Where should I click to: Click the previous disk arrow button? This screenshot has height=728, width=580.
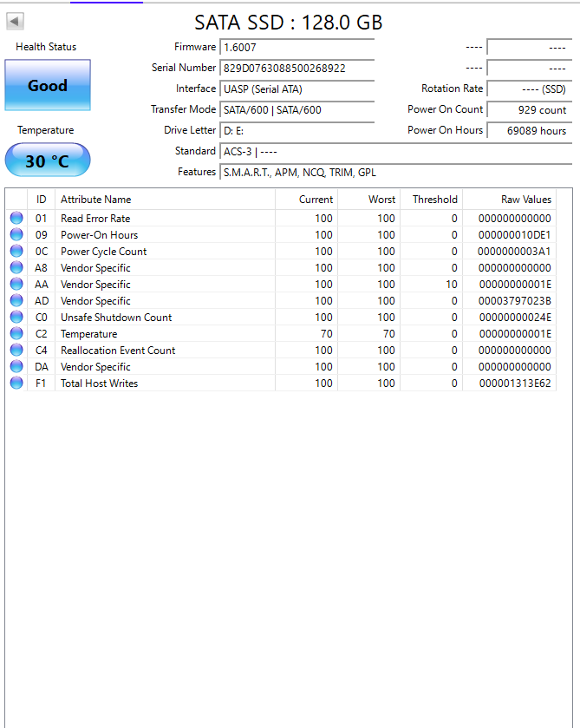(x=15, y=21)
